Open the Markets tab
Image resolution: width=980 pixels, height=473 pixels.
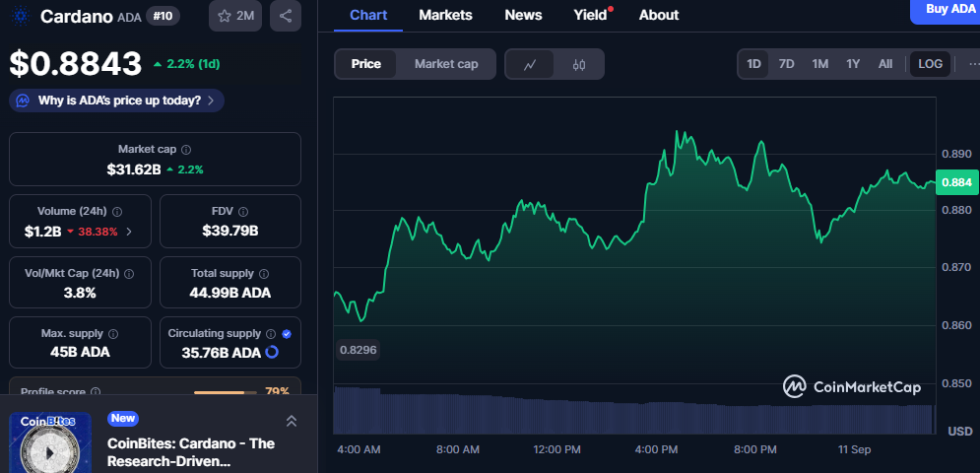pyautogui.click(x=445, y=15)
